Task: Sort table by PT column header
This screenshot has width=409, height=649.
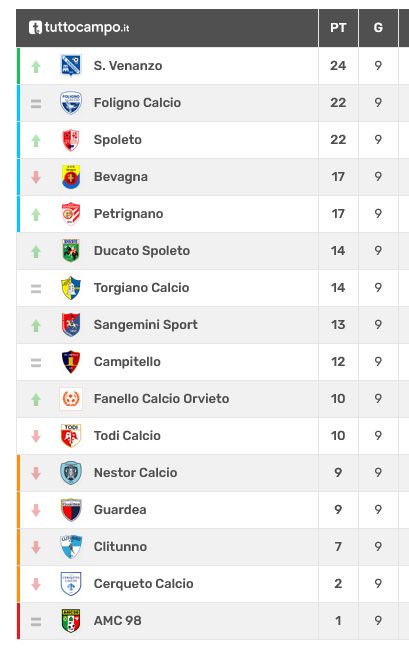Action: pyautogui.click(x=338, y=28)
